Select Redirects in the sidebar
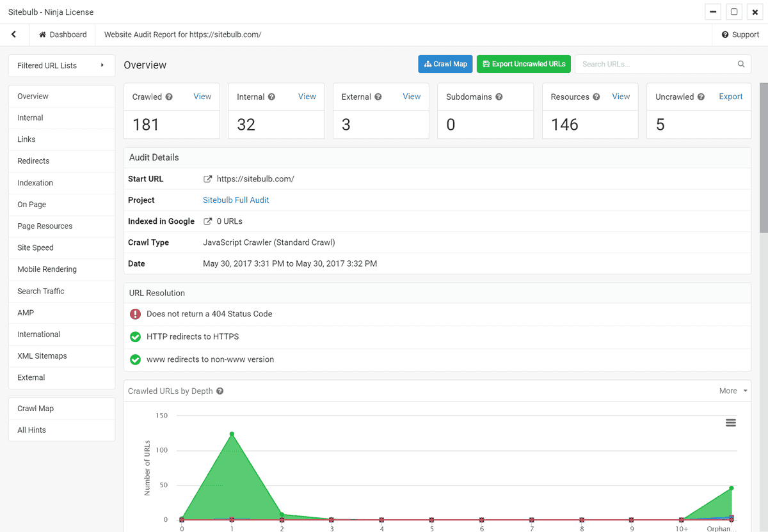The height and width of the screenshot is (532, 768). click(x=61, y=161)
